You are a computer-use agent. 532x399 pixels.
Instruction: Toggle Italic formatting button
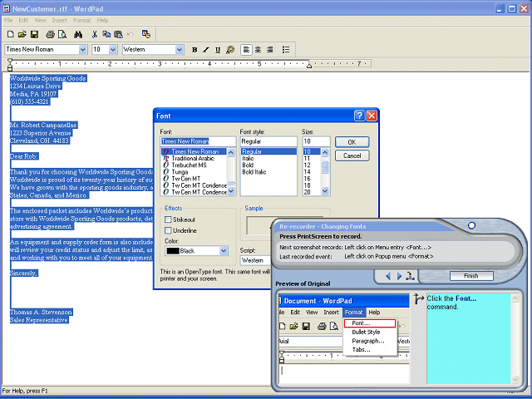click(x=206, y=50)
